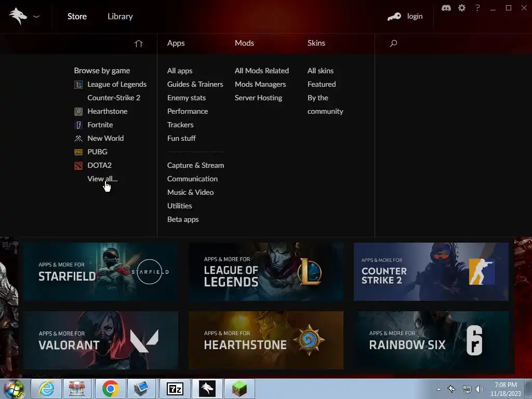Click the New World crossed-axes icon

[78, 138]
